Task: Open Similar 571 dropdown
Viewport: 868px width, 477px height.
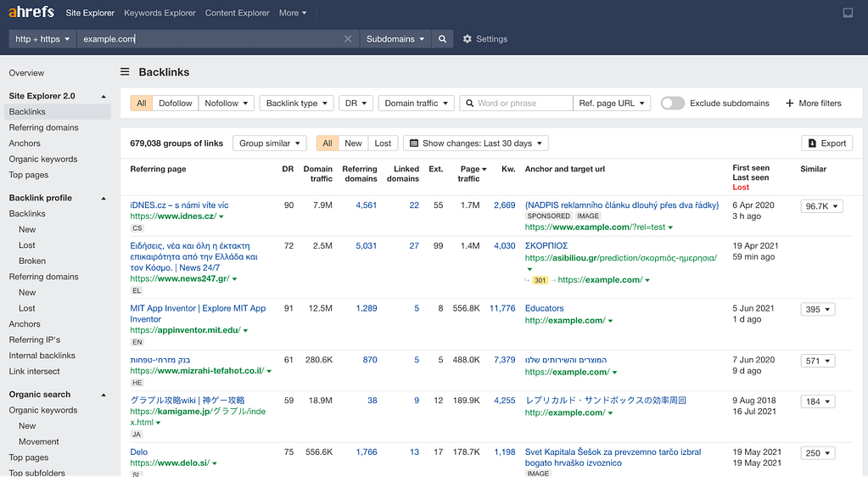Action: [818, 361]
